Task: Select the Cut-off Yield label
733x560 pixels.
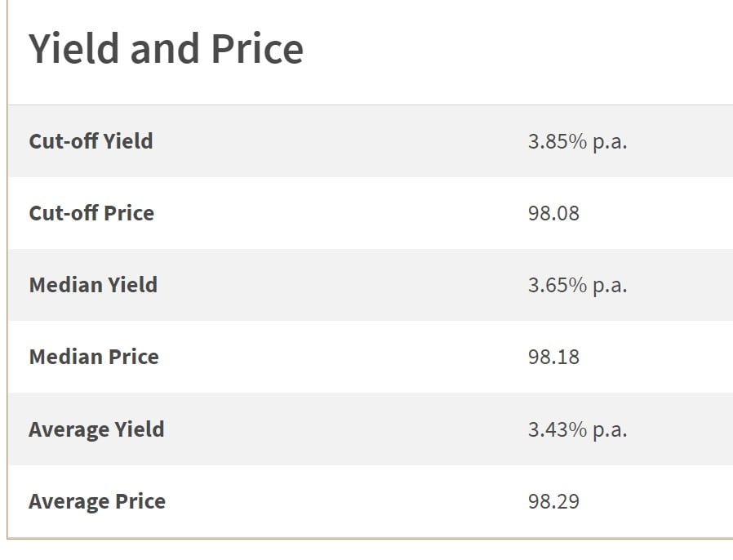Action: click(x=91, y=141)
